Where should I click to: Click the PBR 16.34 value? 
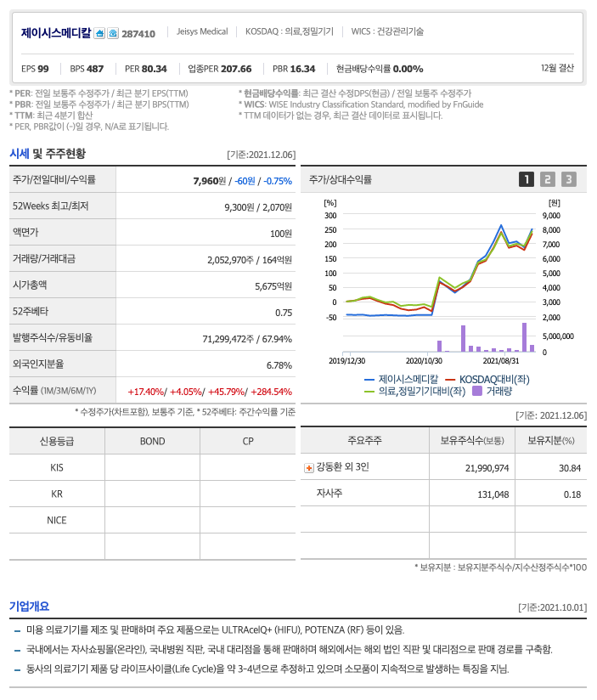294,69
